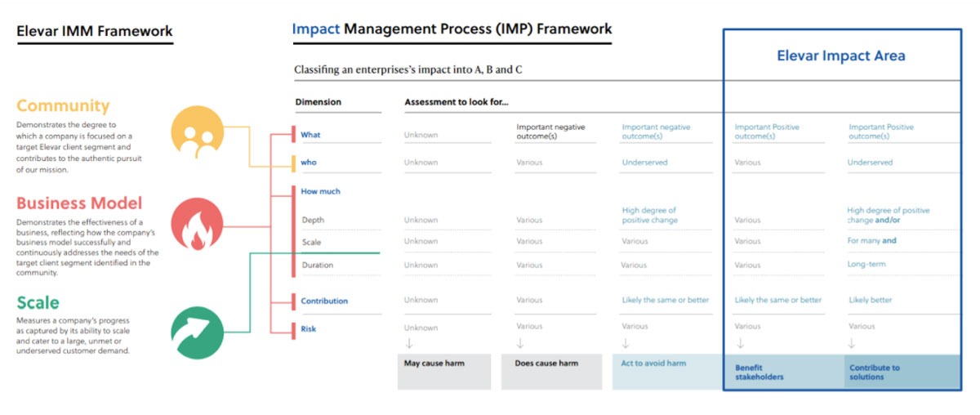Click High degree of positive change in Act to avoid harm column
Viewport: 980px width, 415px height.
click(x=649, y=216)
